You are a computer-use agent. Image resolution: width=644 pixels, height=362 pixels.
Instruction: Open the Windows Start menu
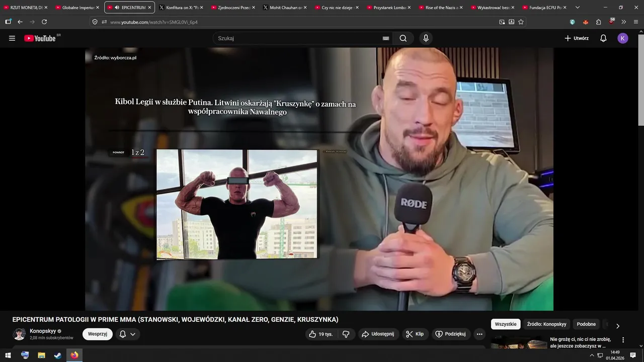coord(8,355)
